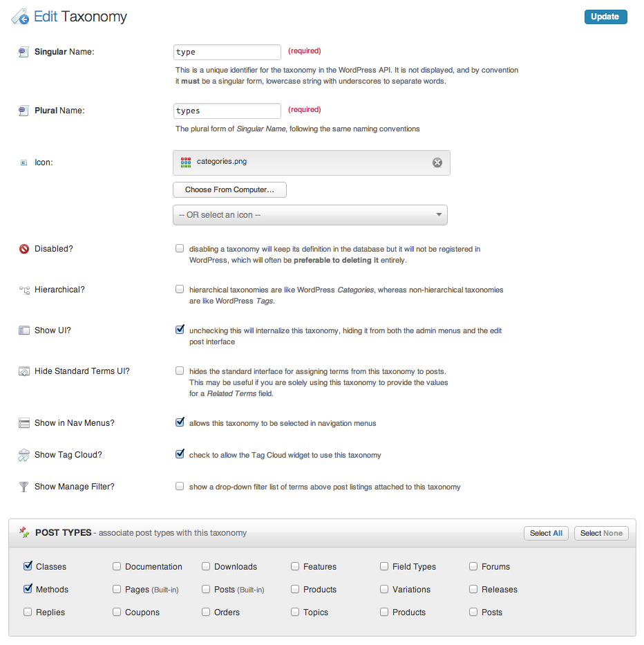Uncheck the Show UI checkbox

pyautogui.click(x=180, y=330)
